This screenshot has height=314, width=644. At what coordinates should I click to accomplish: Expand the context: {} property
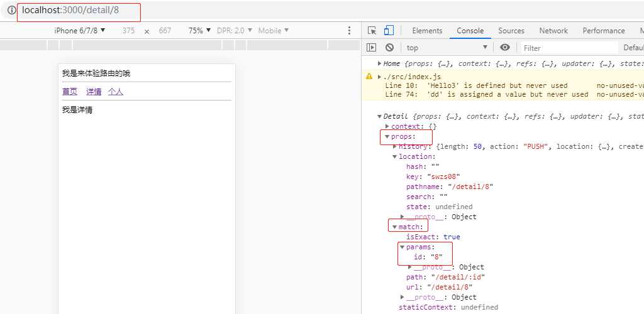click(387, 126)
